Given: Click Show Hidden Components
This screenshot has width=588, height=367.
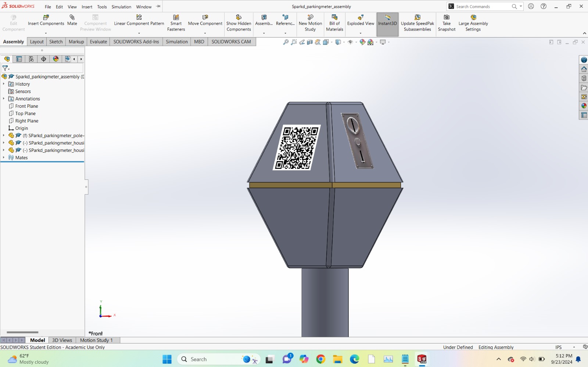Looking at the screenshot, I should [x=239, y=23].
